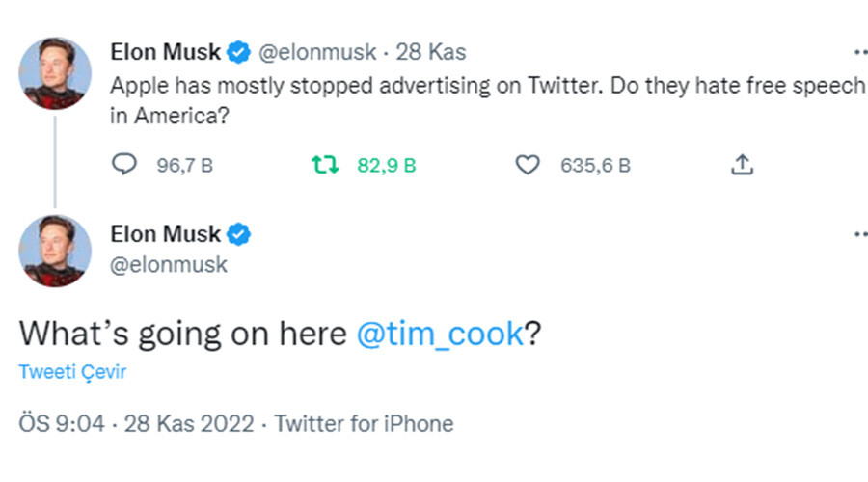Open the profile picture on the lower tweet
The width and height of the screenshot is (868, 482).
(x=55, y=253)
